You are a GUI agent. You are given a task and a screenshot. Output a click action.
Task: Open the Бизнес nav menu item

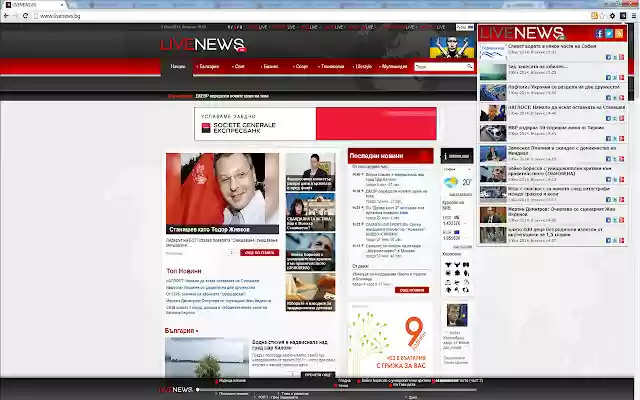269,67
